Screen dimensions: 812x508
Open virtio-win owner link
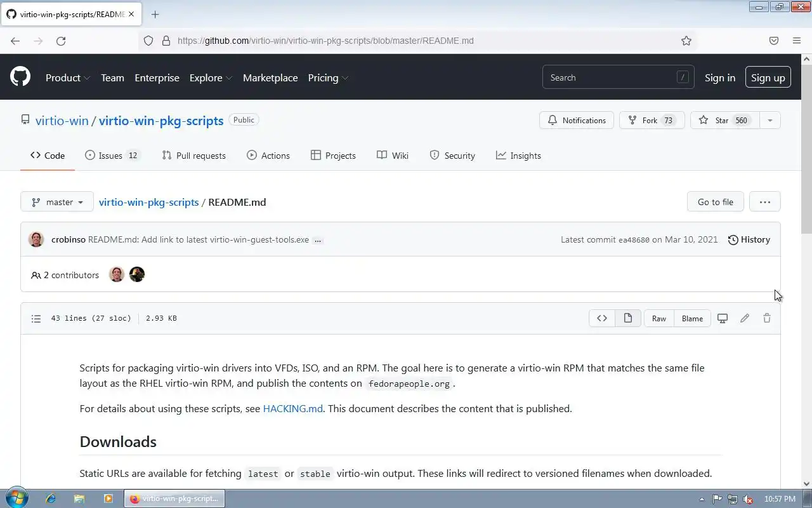coord(62,121)
